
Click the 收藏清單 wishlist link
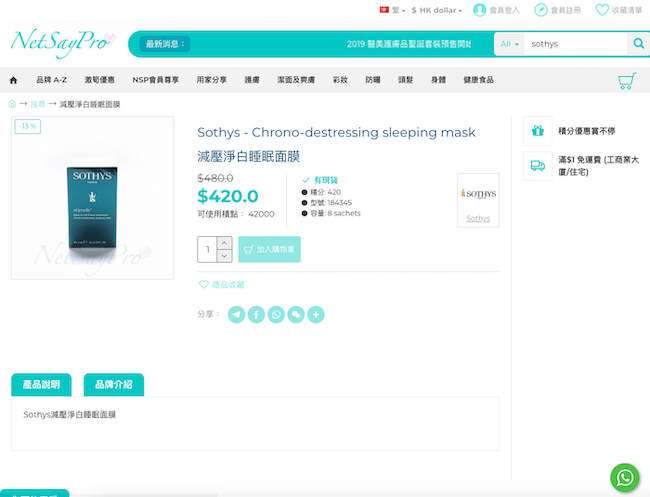[x=627, y=10]
